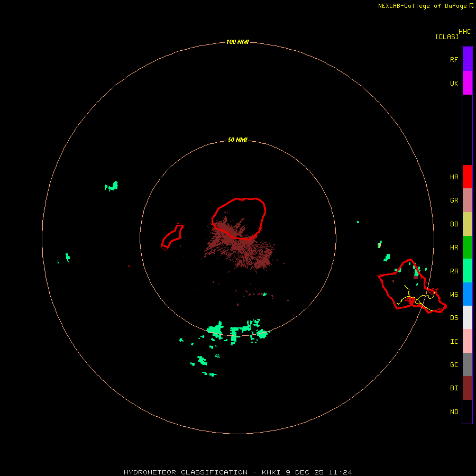
Task: Click the RF purple legend swatch
Action: tap(467, 59)
